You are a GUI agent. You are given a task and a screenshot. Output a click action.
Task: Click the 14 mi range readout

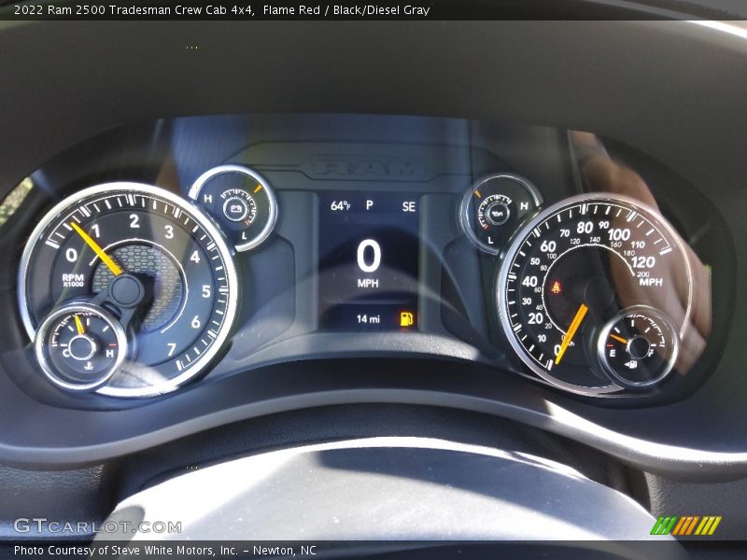pos(368,319)
